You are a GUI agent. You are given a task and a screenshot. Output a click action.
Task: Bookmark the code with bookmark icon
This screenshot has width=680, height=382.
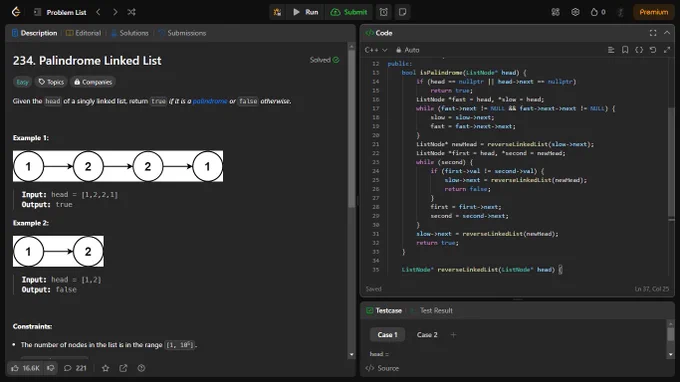coord(625,50)
